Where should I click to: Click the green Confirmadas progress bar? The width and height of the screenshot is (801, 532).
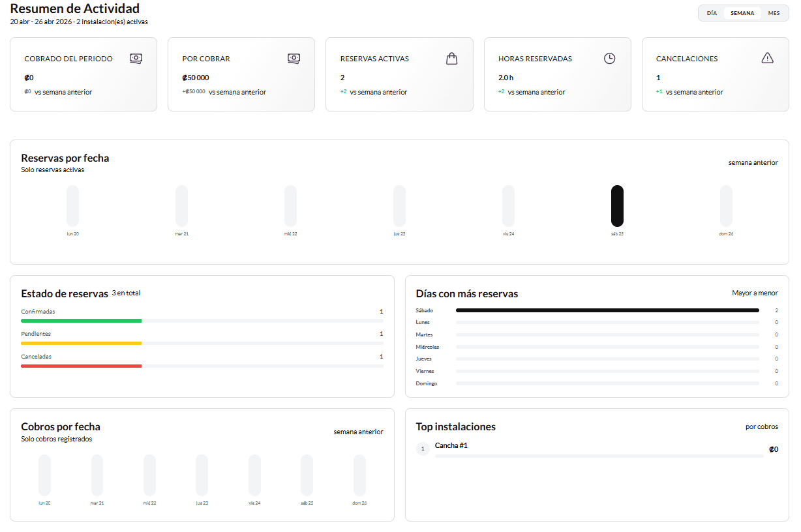(82, 321)
